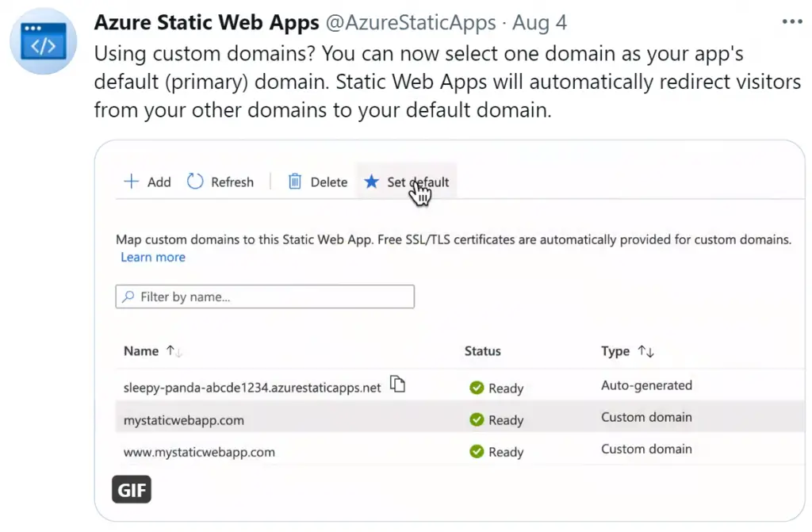This screenshot has width=812, height=532.
Task: Select the www.mystaticwebapp.com domain row
Action: click(460, 449)
